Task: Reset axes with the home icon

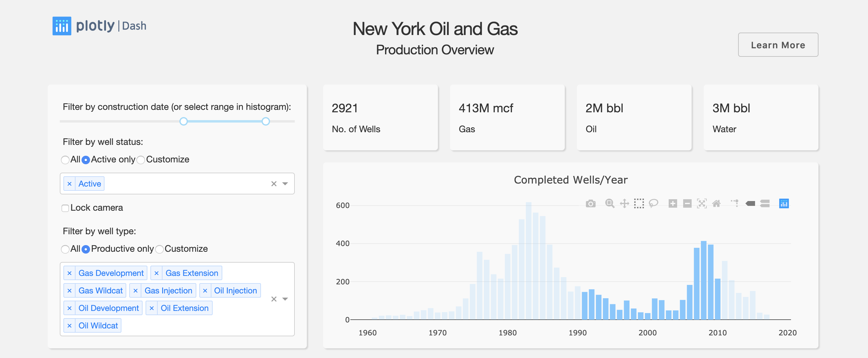Action: click(716, 203)
